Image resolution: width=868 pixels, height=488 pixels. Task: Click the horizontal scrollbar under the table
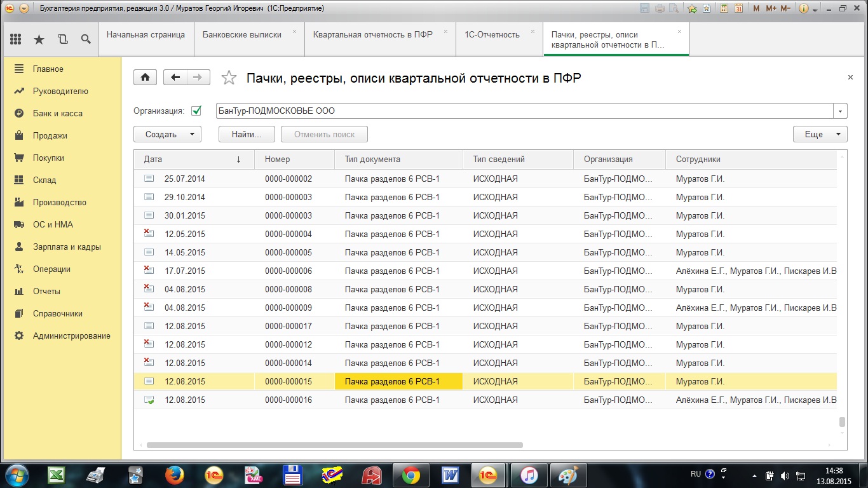[334, 445]
